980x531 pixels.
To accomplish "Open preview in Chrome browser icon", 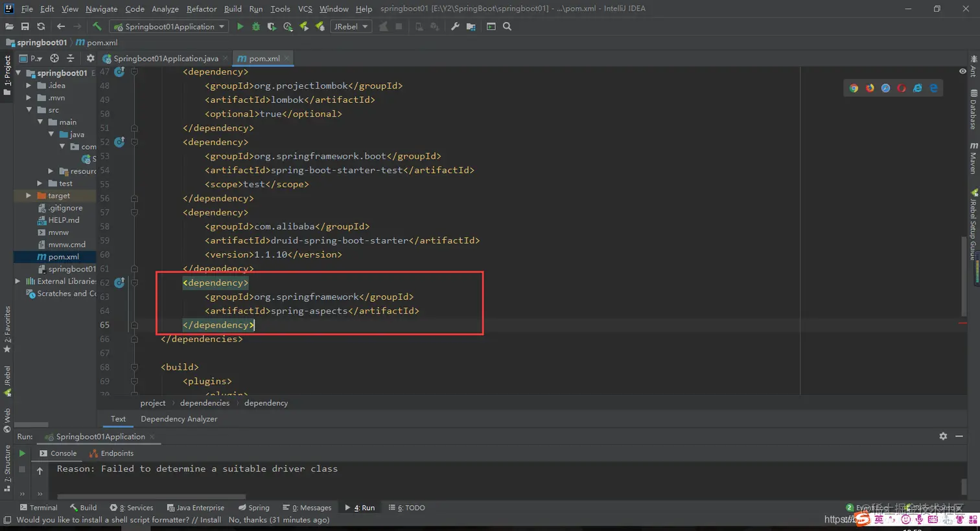I will 854,88.
